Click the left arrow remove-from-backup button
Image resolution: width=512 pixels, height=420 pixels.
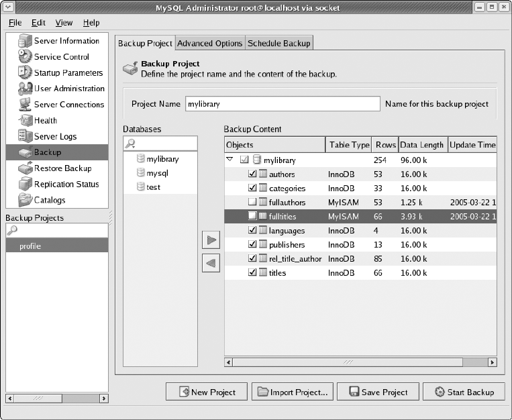(211, 263)
